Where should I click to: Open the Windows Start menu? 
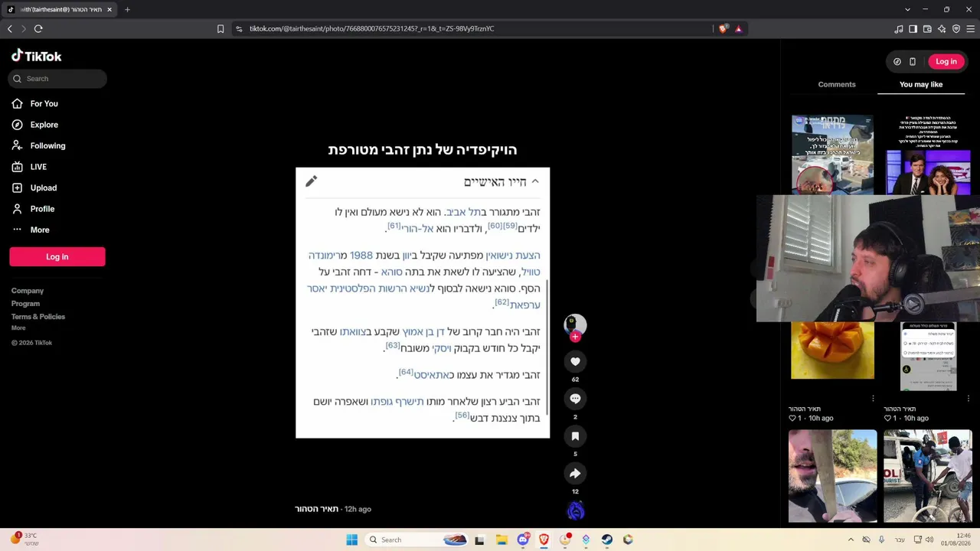click(351, 540)
